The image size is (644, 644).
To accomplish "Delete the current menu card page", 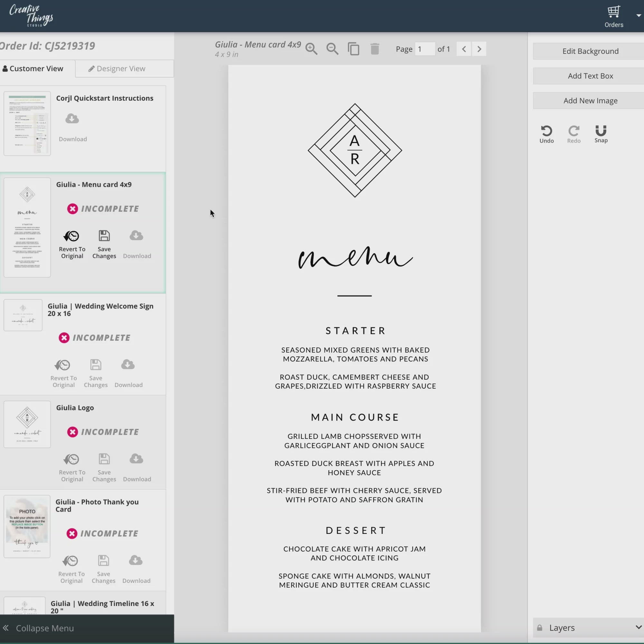I will [x=375, y=49].
